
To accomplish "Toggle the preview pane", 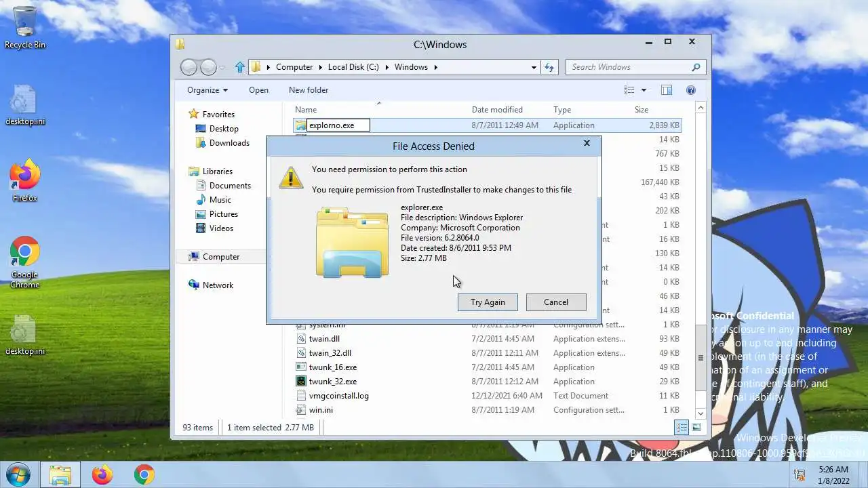I will [x=667, y=90].
